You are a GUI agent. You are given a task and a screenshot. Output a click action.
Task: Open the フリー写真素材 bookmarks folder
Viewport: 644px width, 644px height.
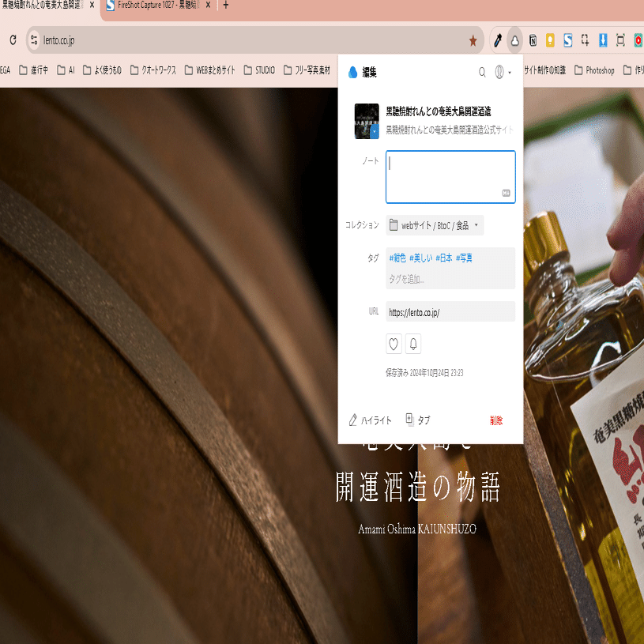coord(307,70)
